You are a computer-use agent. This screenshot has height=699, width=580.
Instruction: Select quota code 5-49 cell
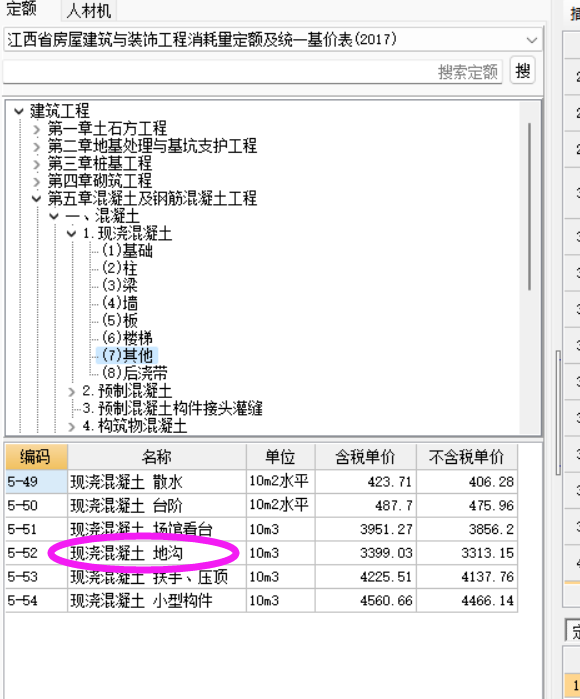[x=36, y=482]
